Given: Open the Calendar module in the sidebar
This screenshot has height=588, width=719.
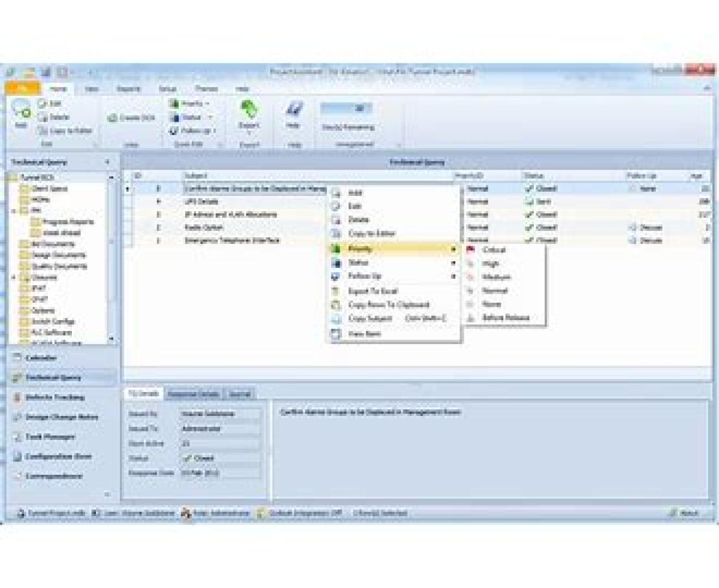Looking at the screenshot, I should (x=41, y=358).
